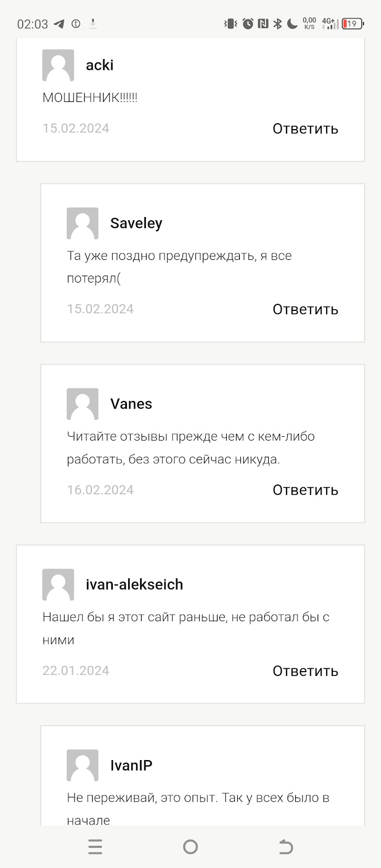Viewport: 381px width, 868px height.
Task: Open Saveley's username link
Action: click(136, 223)
